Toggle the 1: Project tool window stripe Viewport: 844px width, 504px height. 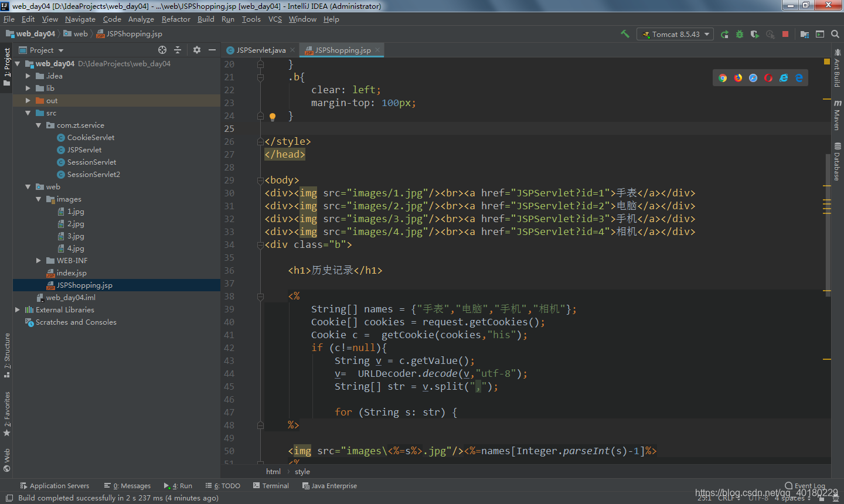[6, 66]
